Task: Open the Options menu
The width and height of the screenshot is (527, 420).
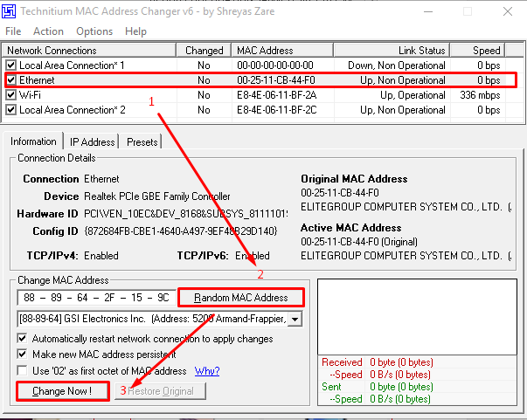Action: [94, 31]
